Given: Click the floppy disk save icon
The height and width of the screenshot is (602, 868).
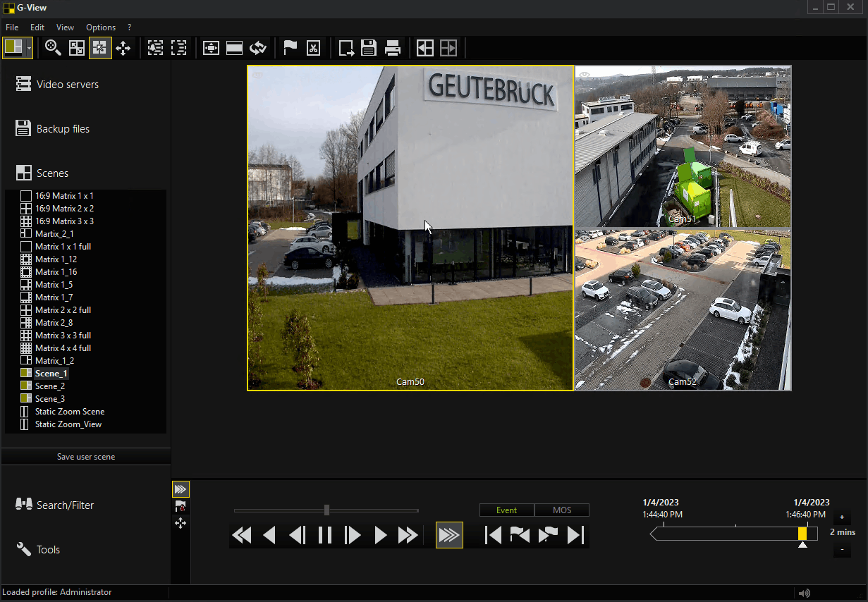Looking at the screenshot, I should coord(369,48).
